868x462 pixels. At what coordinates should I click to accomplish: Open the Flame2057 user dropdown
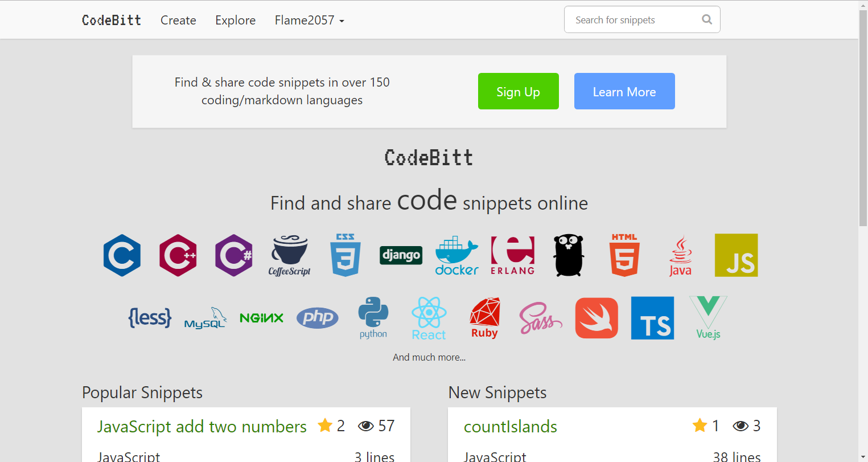point(309,20)
